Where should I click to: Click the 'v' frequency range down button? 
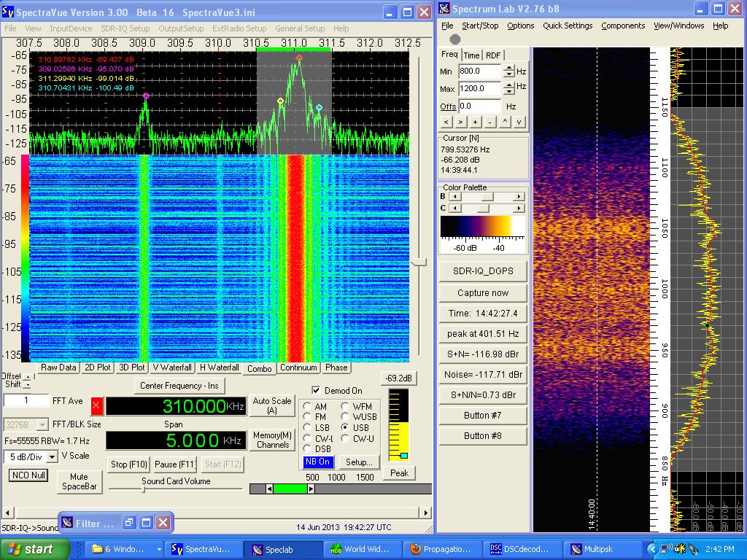(519, 122)
